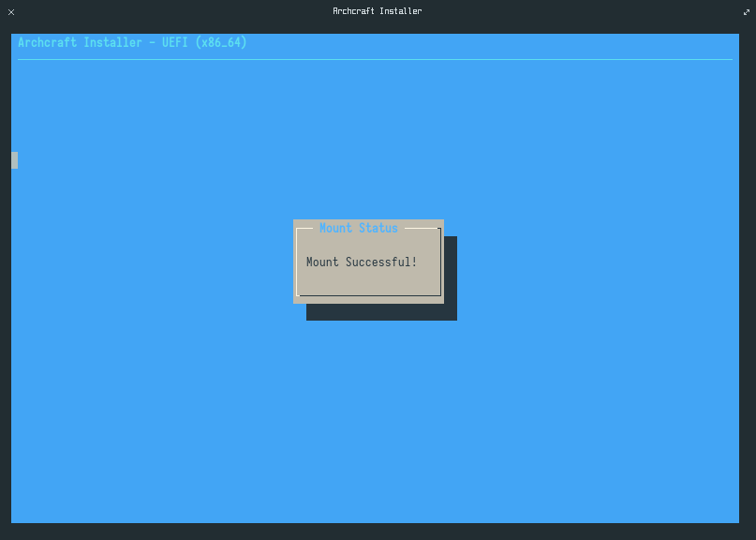The width and height of the screenshot is (756, 540).
Task: Maximize the installer window with the arrows icon
Action: coord(747,12)
